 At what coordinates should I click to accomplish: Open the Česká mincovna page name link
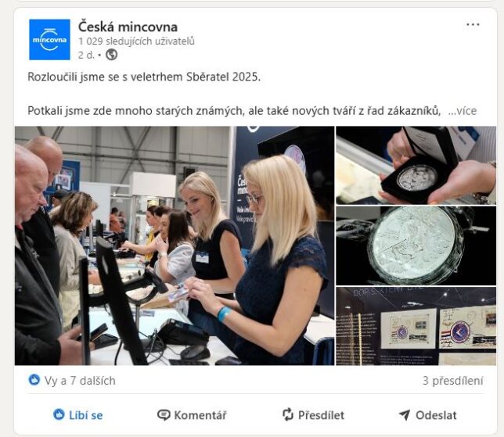(x=128, y=27)
